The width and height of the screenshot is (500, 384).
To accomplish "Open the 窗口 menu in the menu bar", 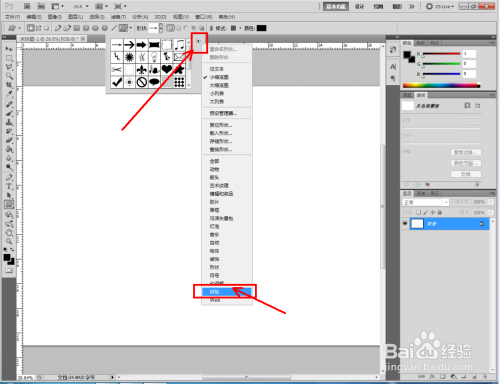I will (x=204, y=17).
